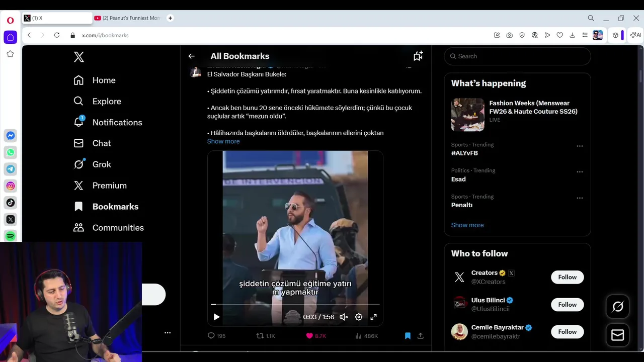644x362 pixels.
Task: Follow the Creators account
Action: 568,277
